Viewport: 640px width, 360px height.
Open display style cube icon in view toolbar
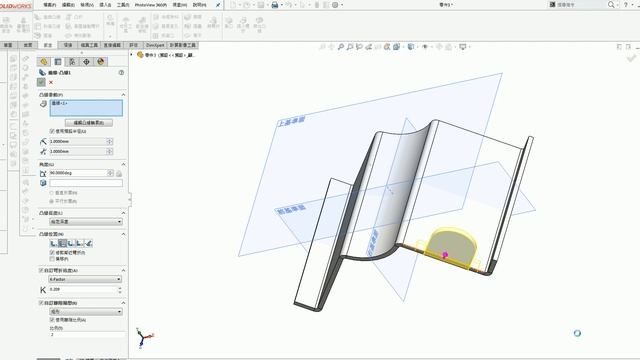(x=411, y=47)
